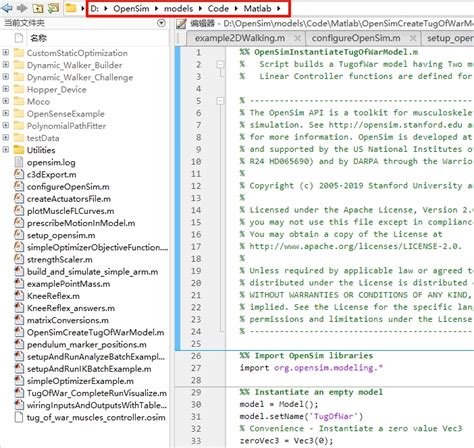Click the browse for folder icon
The width and height of the screenshot is (474, 448).
(x=53, y=8)
